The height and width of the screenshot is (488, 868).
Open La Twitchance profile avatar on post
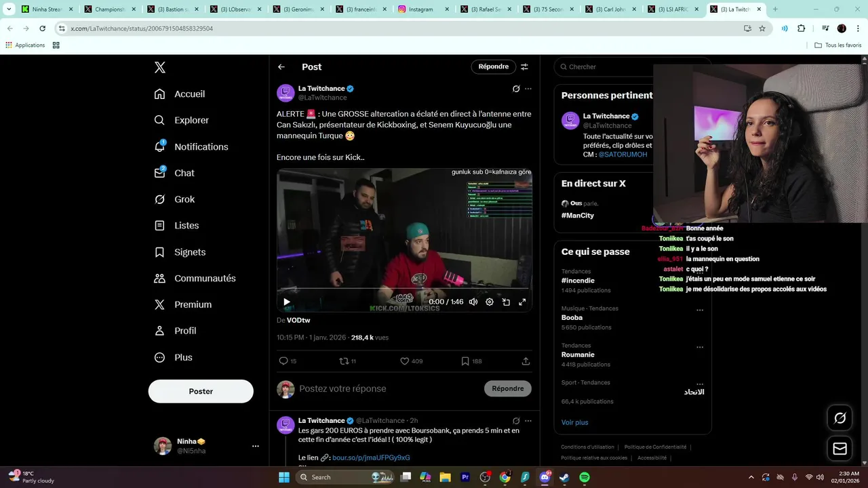point(285,93)
